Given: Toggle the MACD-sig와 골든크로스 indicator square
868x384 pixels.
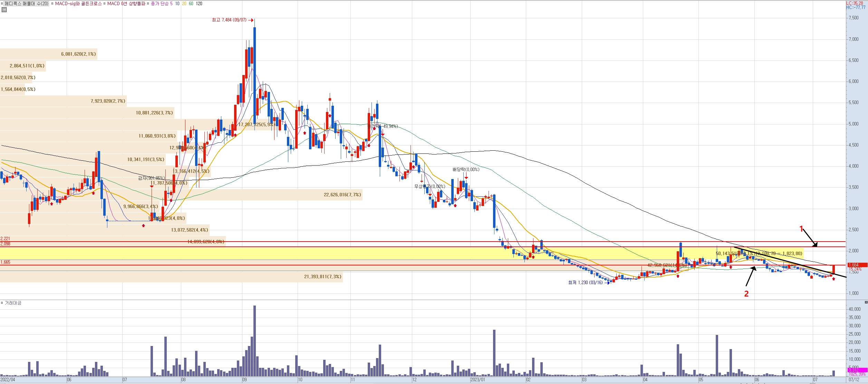Looking at the screenshot, I should tap(52, 4).
